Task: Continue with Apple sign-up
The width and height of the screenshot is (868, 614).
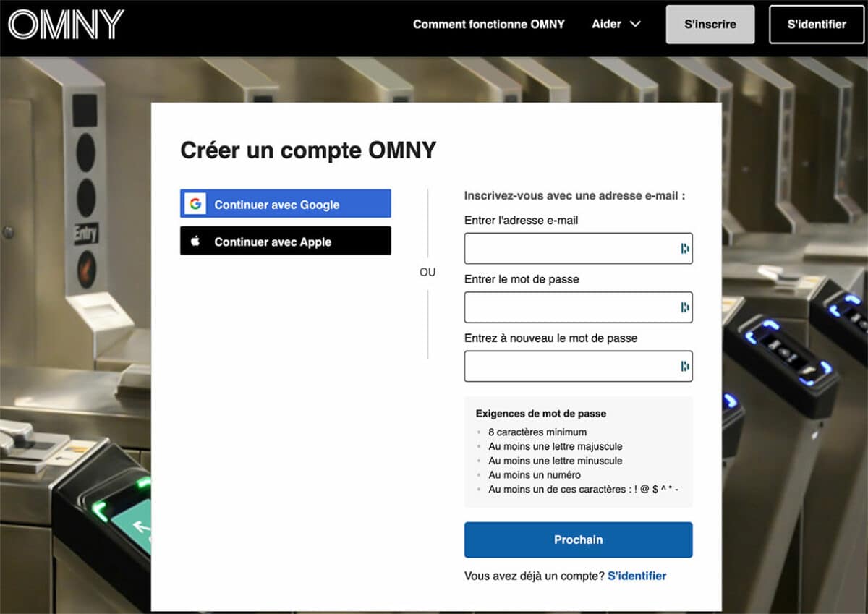Action: [286, 241]
